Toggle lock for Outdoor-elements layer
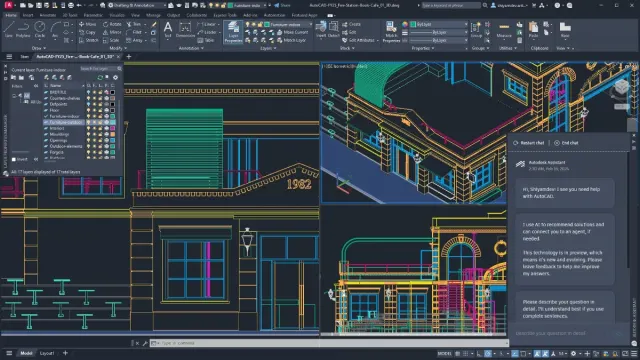The width and height of the screenshot is (640, 360). click(x=100, y=146)
